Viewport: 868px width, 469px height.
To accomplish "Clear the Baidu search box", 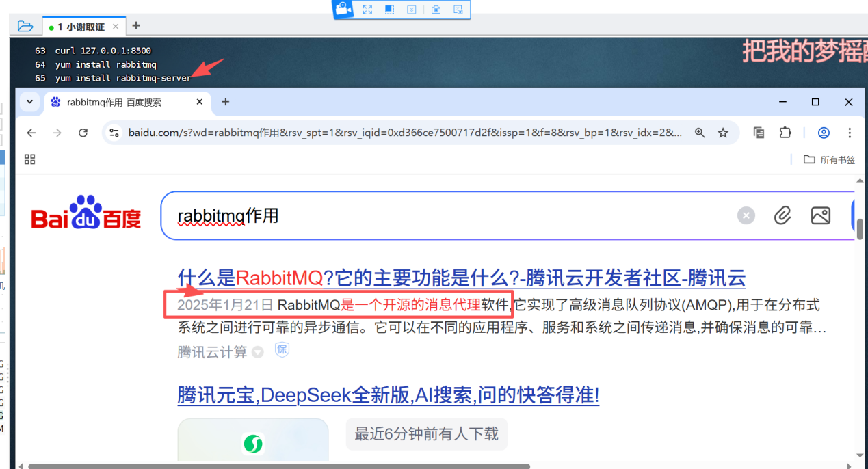I will [x=746, y=216].
